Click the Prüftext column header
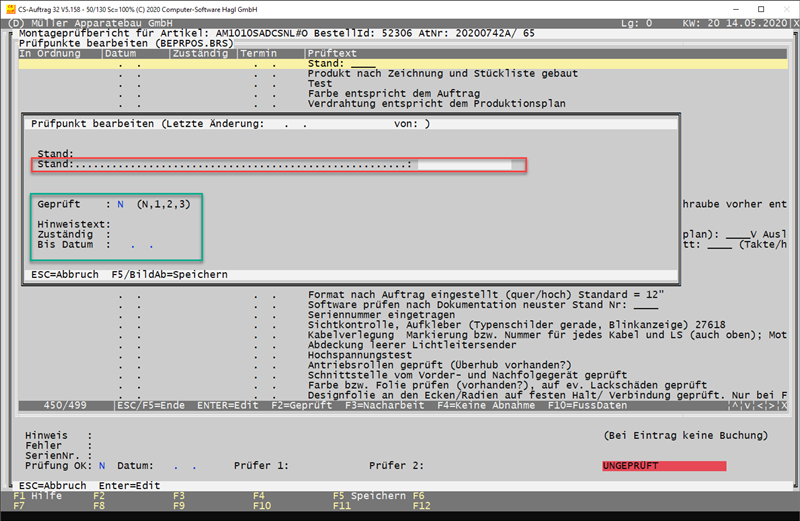800x521 pixels. coord(333,52)
